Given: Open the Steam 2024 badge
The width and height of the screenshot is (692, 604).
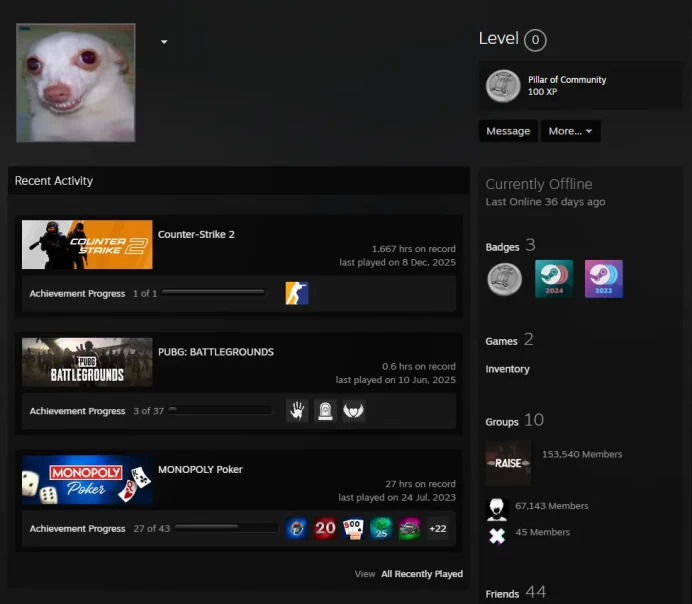Looking at the screenshot, I should pos(554,279).
